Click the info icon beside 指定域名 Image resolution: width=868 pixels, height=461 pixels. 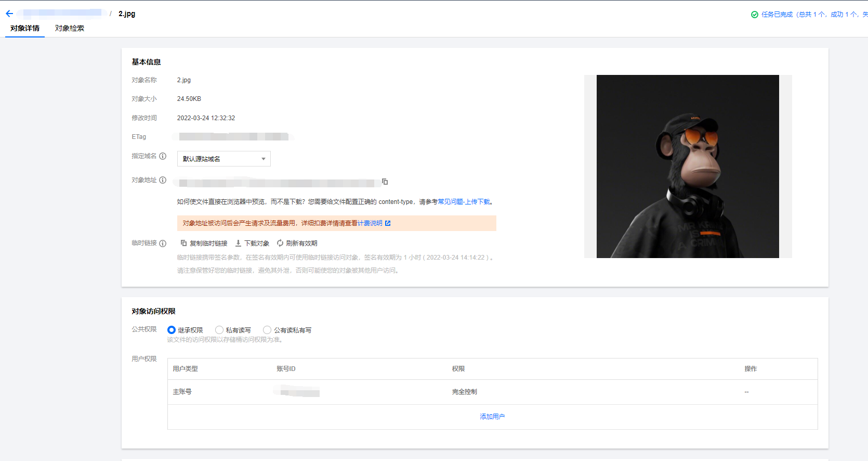tap(163, 156)
